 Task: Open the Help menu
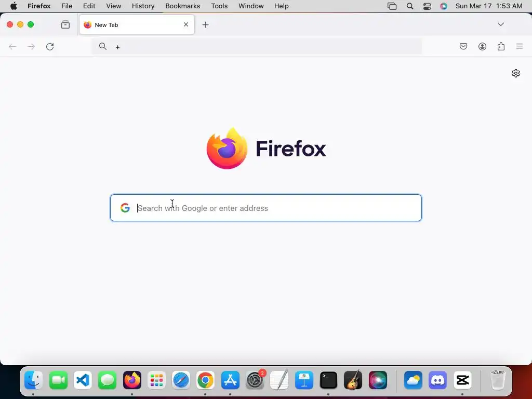coord(282,6)
